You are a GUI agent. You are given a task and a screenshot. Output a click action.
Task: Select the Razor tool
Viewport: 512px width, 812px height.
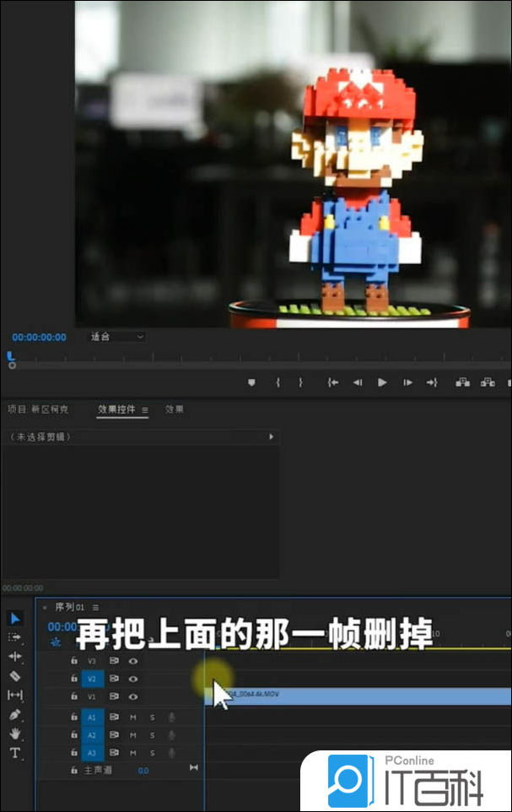(15, 676)
